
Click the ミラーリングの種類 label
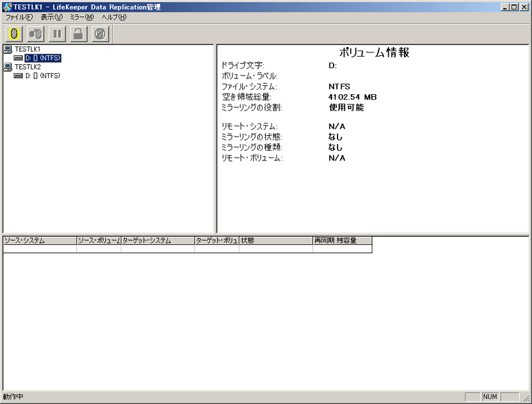click(252, 147)
